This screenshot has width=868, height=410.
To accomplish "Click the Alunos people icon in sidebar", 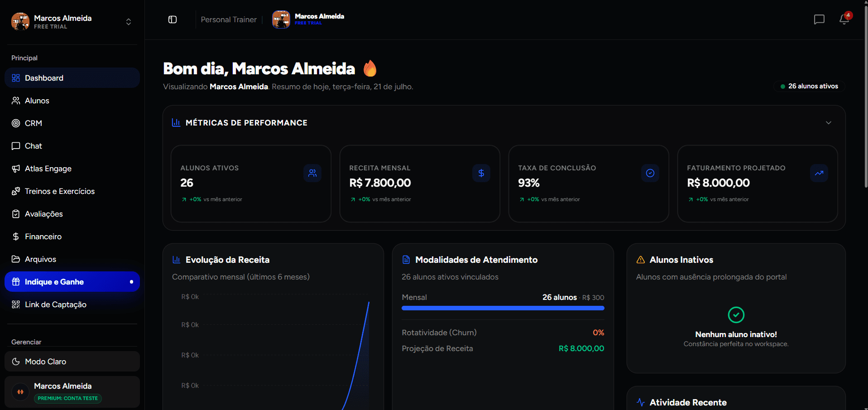I will (16, 101).
